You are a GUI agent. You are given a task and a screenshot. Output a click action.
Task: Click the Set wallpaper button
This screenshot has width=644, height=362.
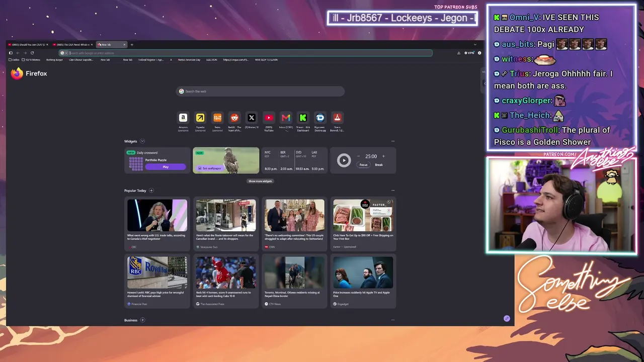click(210, 168)
